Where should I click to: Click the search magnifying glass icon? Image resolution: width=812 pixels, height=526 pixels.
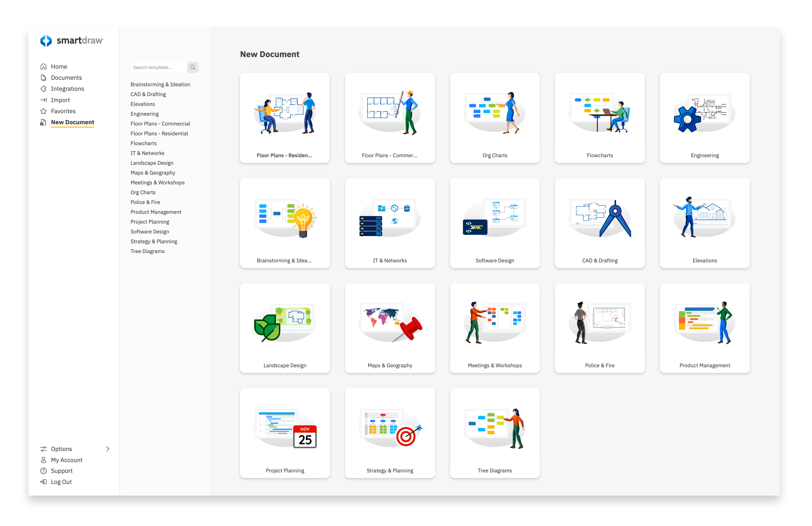tap(193, 67)
